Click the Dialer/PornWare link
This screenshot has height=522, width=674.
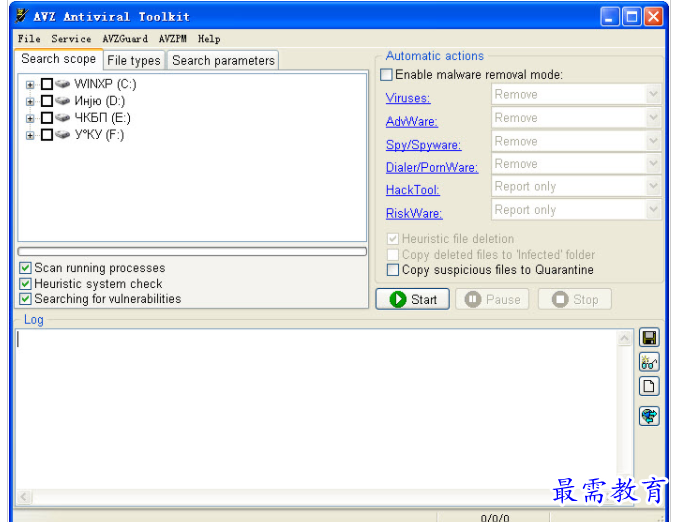click(432, 167)
